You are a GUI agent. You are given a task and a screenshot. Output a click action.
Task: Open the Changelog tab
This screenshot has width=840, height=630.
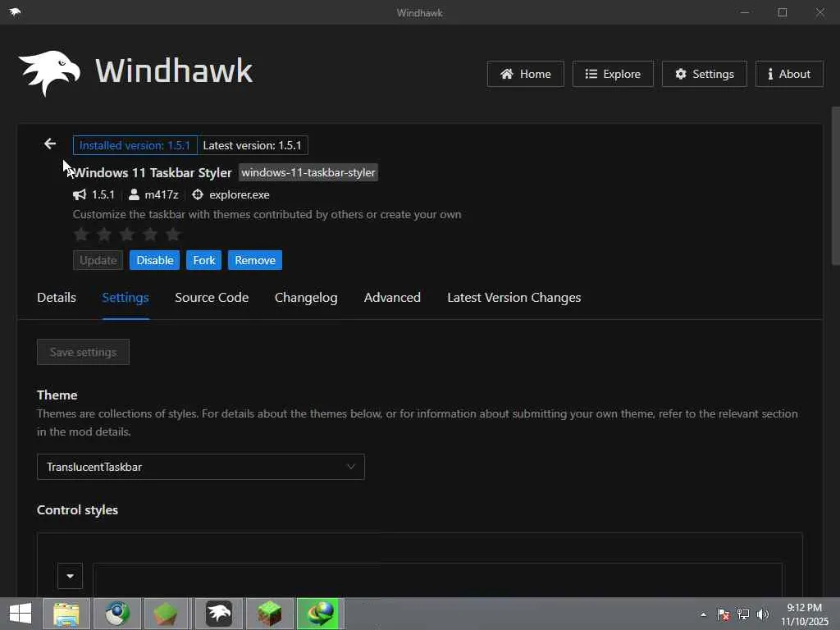pyautogui.click(x=306, y=298)
